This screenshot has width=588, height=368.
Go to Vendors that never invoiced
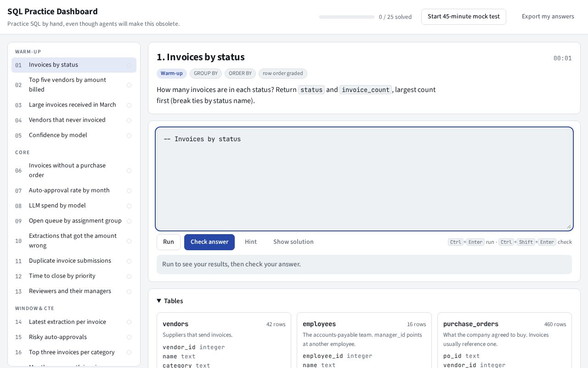click(74, 120)
